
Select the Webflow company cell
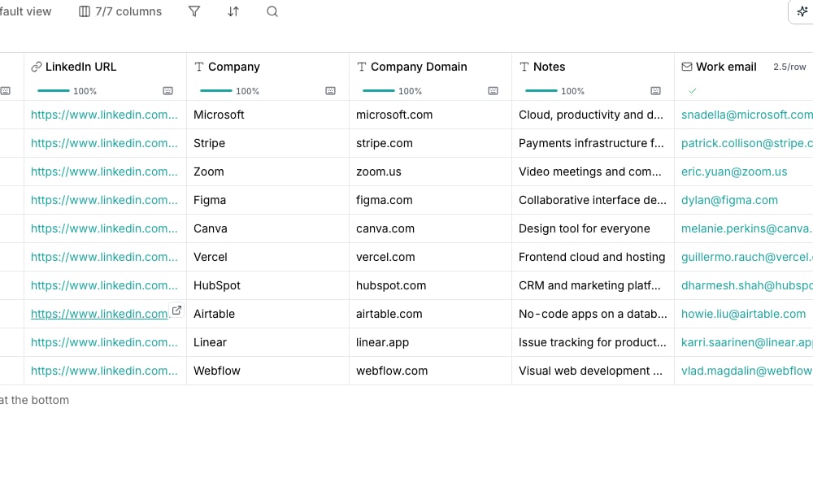click(267, 371)
